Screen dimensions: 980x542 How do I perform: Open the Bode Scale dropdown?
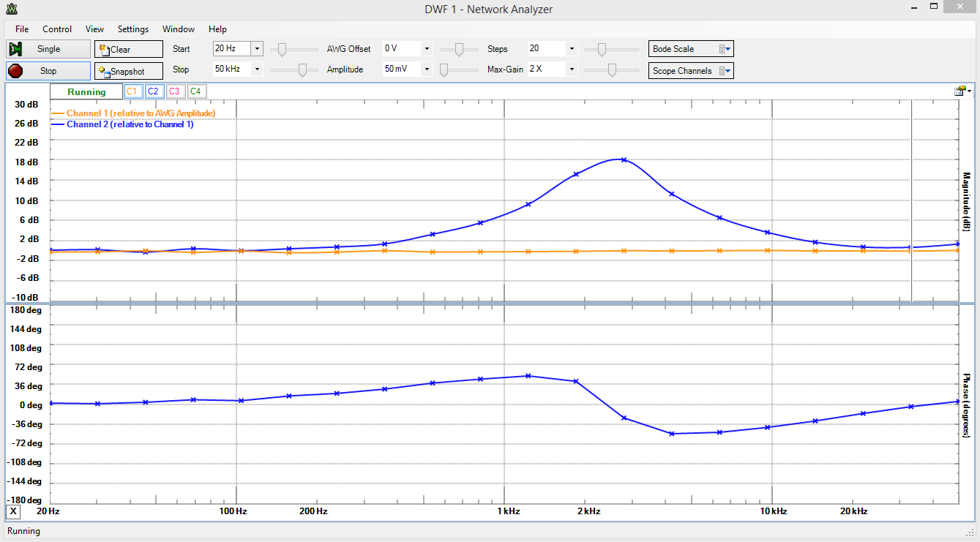coord(691,49)
